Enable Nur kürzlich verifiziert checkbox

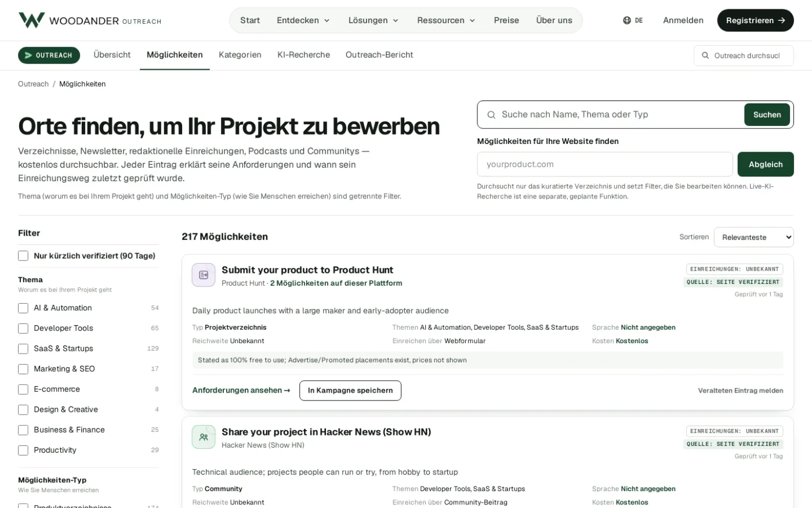(x=23, y=256)
